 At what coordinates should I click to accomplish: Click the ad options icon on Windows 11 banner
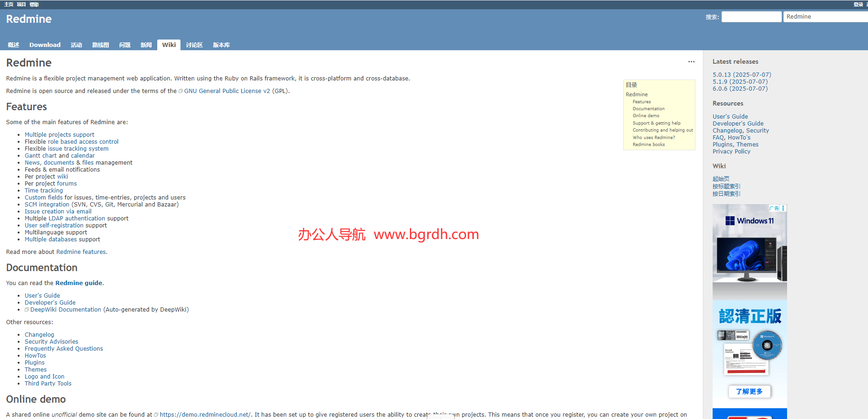click(783, 208)
